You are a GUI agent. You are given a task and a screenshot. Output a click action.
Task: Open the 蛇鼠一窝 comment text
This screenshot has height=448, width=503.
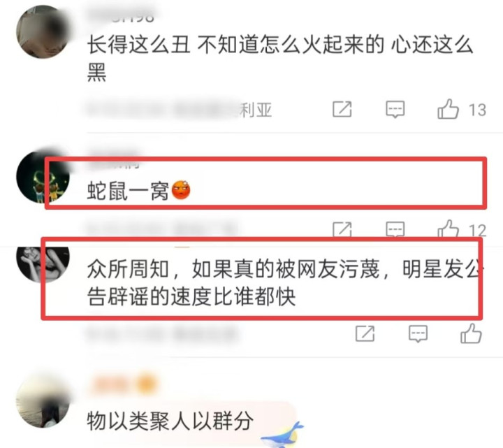point(128,191)
